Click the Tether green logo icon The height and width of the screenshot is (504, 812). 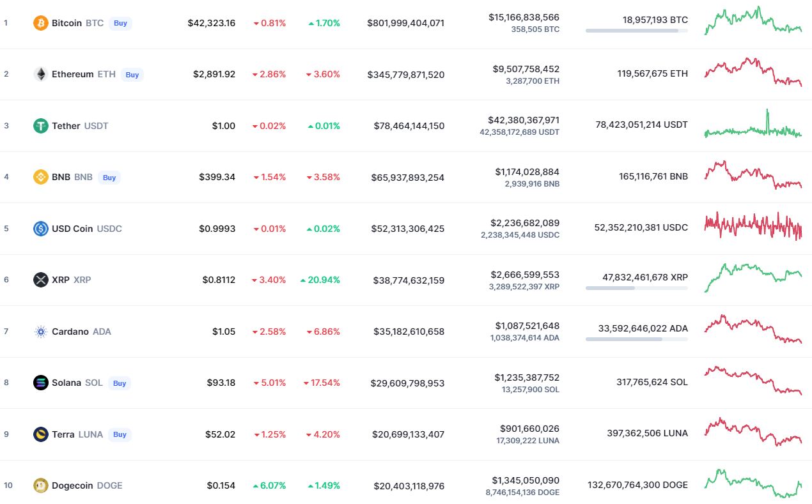pyautogui.click(x=41, y=126)
